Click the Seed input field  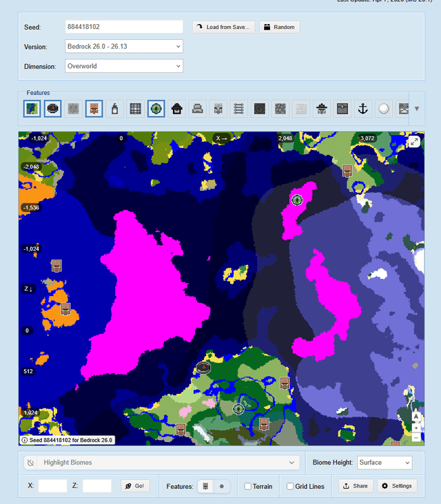pyautogui.click(x=124, y=27)
